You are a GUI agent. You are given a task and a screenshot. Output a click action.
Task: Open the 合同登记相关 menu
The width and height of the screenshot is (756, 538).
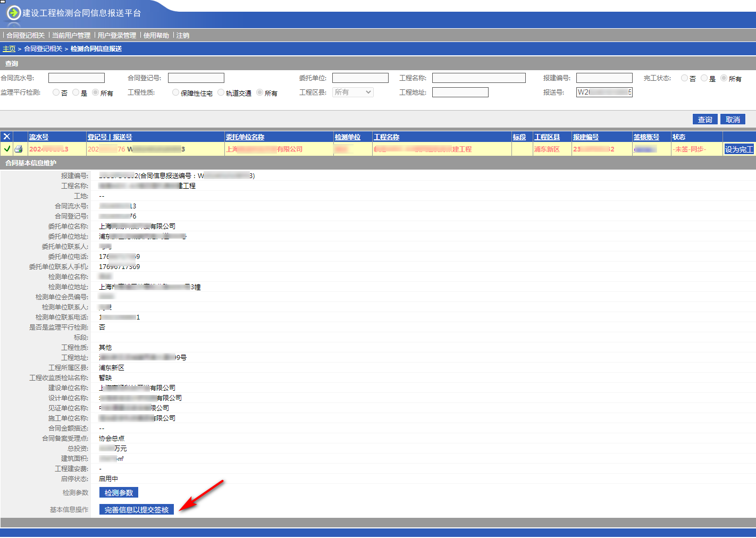pos(26,35)
